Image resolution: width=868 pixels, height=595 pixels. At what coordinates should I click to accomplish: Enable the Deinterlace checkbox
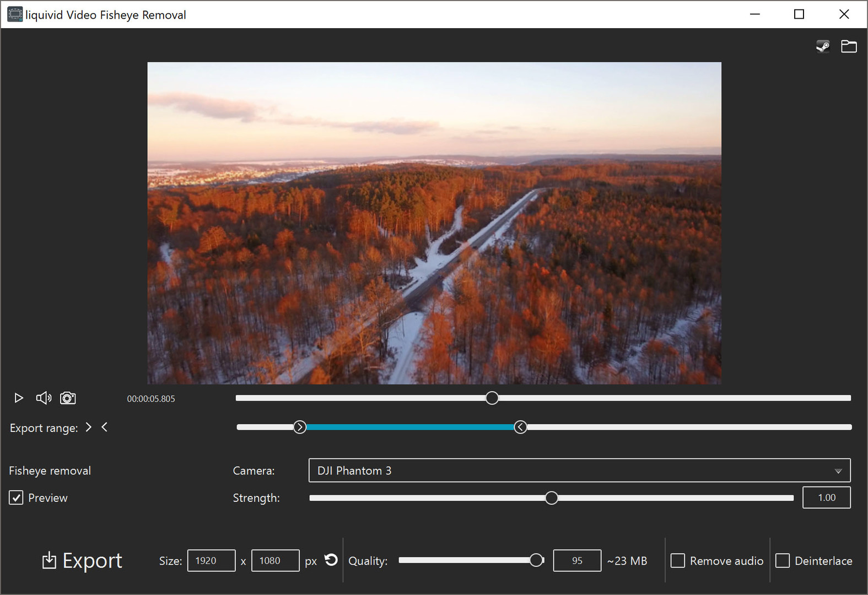point(783,560)
